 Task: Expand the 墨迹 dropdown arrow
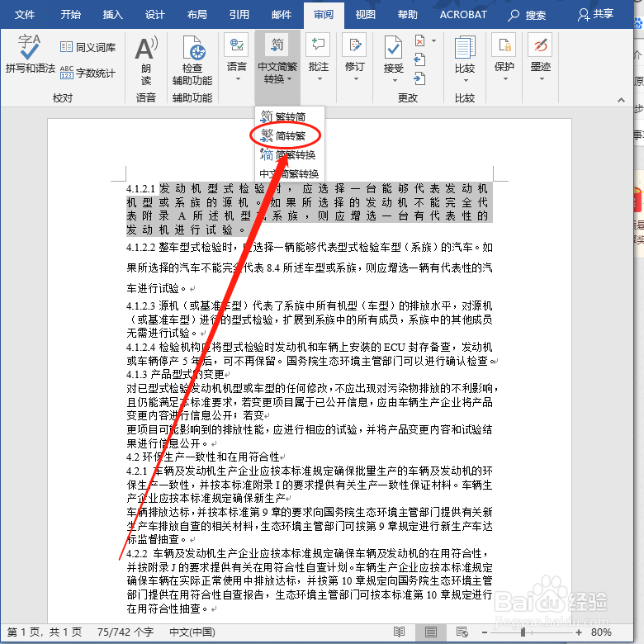click(x=542, y=79)
